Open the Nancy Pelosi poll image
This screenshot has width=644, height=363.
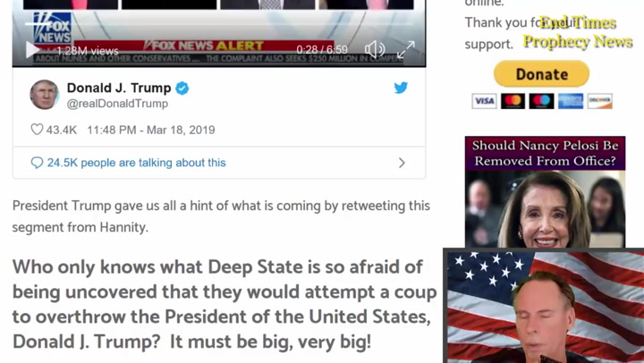tap(545, 191)
